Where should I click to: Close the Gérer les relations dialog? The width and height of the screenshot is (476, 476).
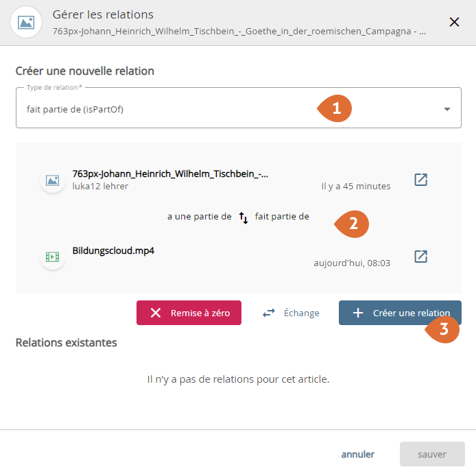tap(454, 22)
